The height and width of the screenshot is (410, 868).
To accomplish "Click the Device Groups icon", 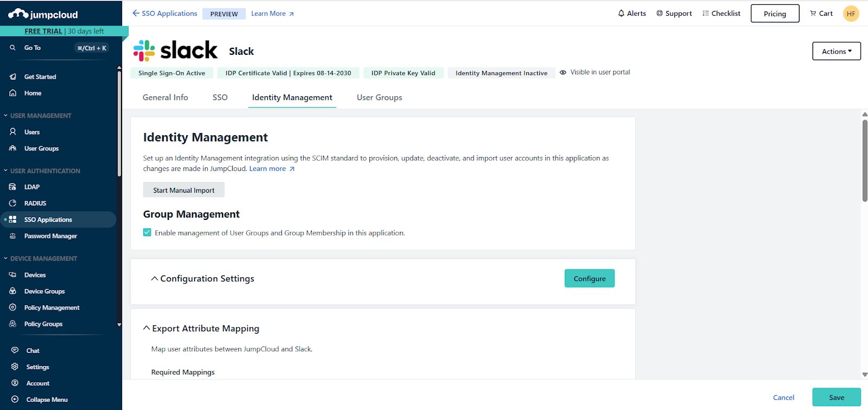I will (x=12, y=291).
